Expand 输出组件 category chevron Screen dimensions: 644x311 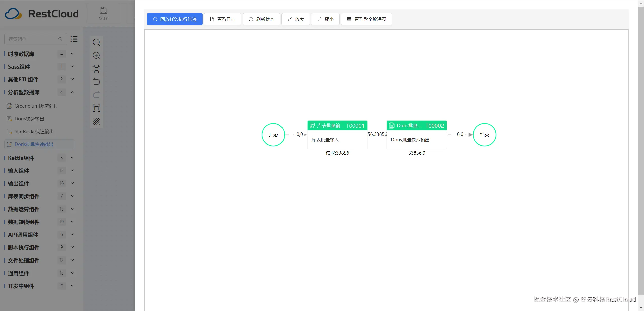click(x=72, y=183)
